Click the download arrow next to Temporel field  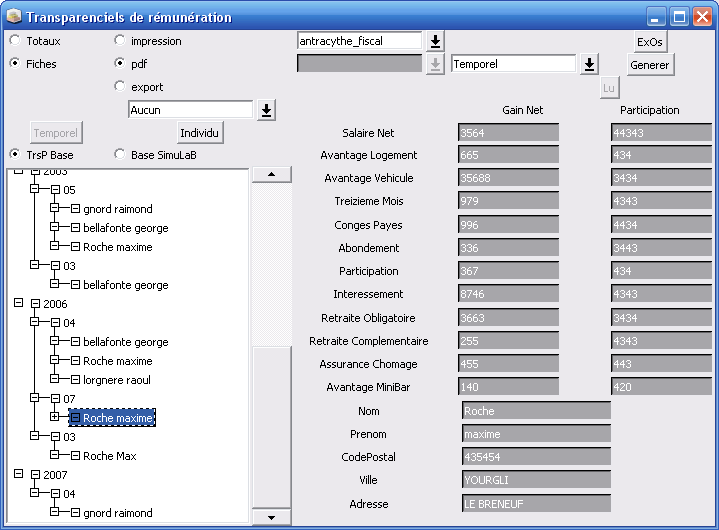pyautogui.click(x=589, y=64)
